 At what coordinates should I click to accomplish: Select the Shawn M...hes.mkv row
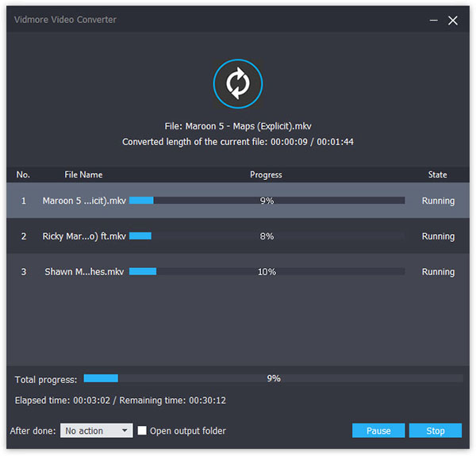click(x=238, y=271)
